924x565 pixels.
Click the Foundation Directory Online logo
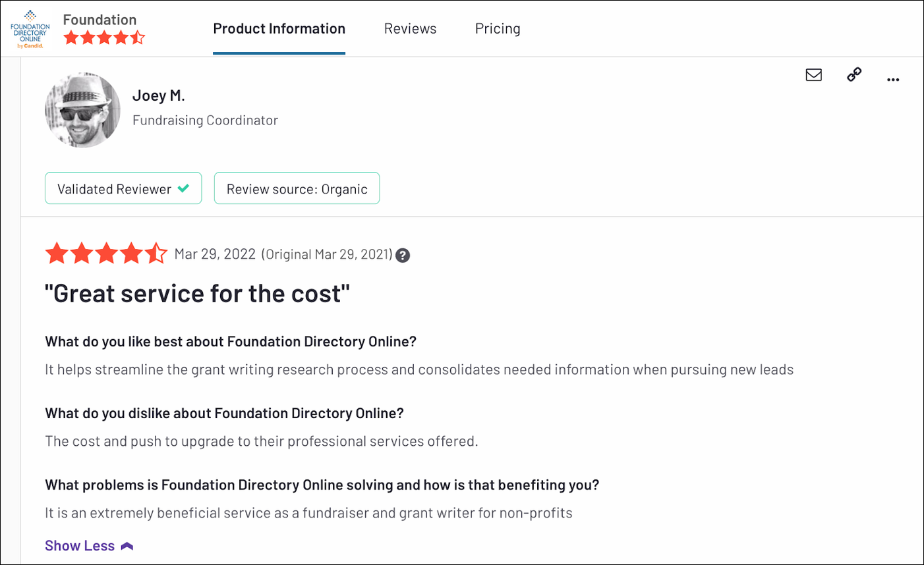tap(29, 28)
